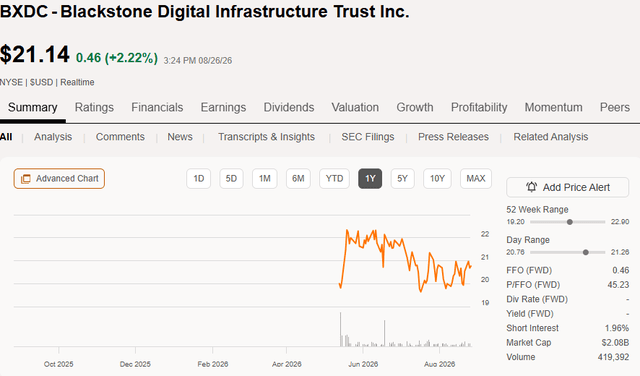Select the All content filter
640x376 pixels.
point(6,137)
